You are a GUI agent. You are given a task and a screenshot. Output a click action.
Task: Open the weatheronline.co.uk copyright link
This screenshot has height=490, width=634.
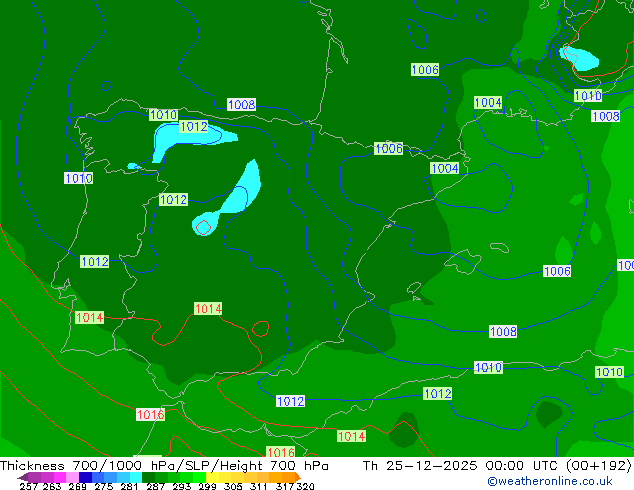(x=549, y=481)
